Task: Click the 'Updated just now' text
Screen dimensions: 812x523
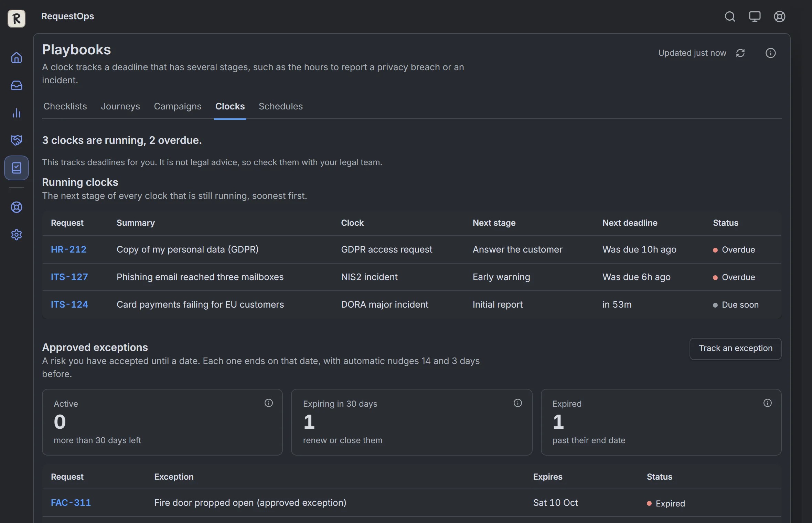Action: [x=692, y=53]
